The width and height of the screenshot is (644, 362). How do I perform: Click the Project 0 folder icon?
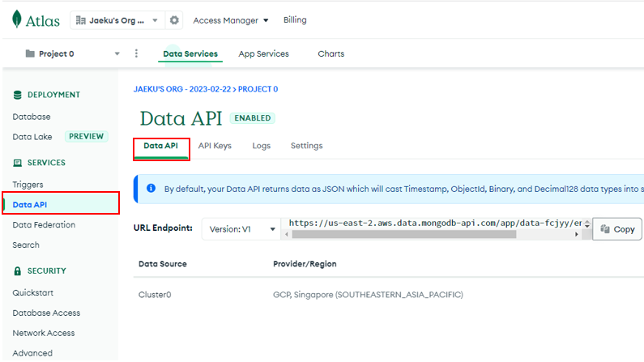(x=30, y=53)
